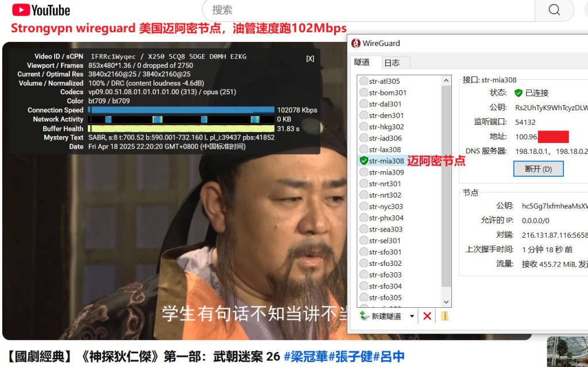Screen dimensions: 588x367
Task: Click the search magnifier button
Action: [554, 10]
